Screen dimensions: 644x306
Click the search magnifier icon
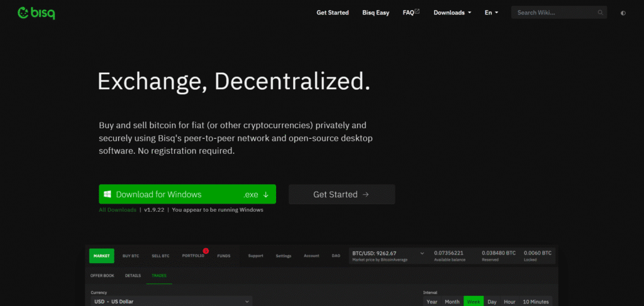tap(600, 13)
